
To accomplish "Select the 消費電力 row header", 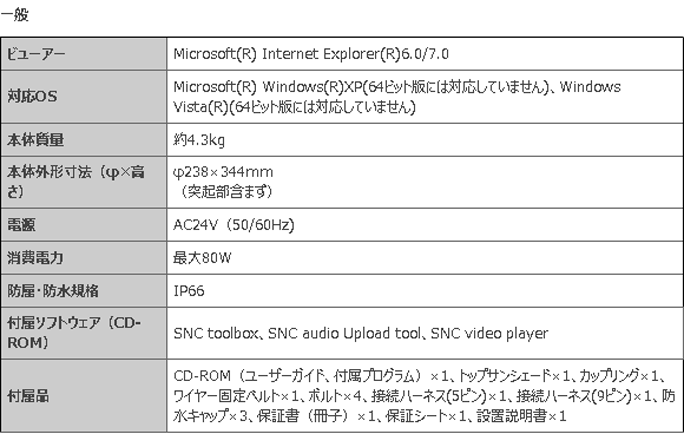I will tap(84, 258).
